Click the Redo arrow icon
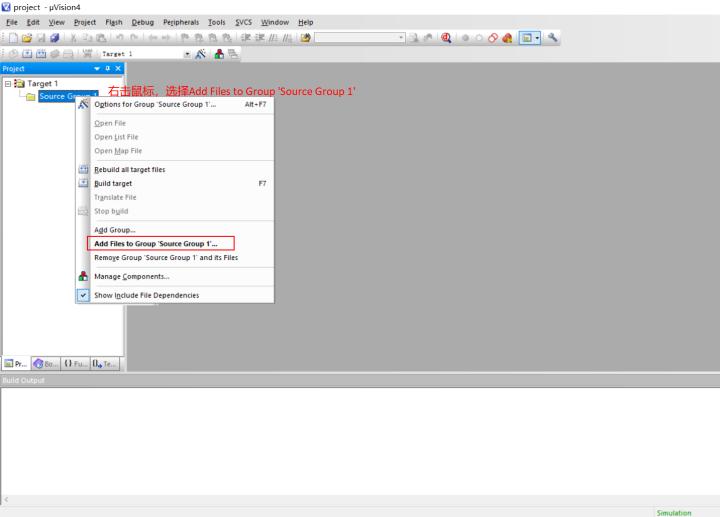720x517 pixels. tap(134, 38)
